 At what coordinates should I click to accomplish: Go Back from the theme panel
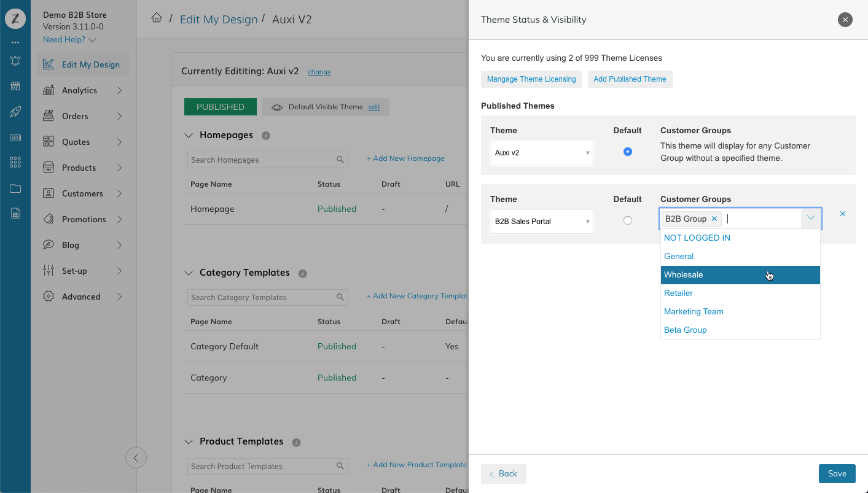(503, 473)
